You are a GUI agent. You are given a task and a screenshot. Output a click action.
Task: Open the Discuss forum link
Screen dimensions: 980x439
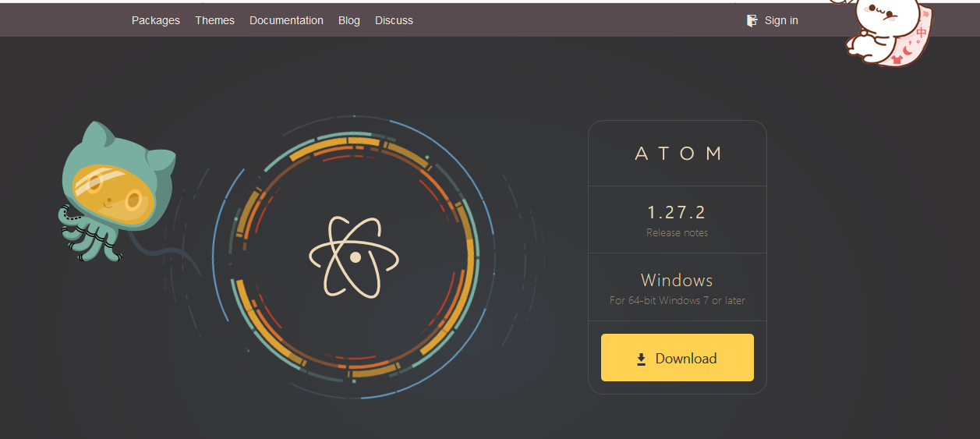coord(394,20)
